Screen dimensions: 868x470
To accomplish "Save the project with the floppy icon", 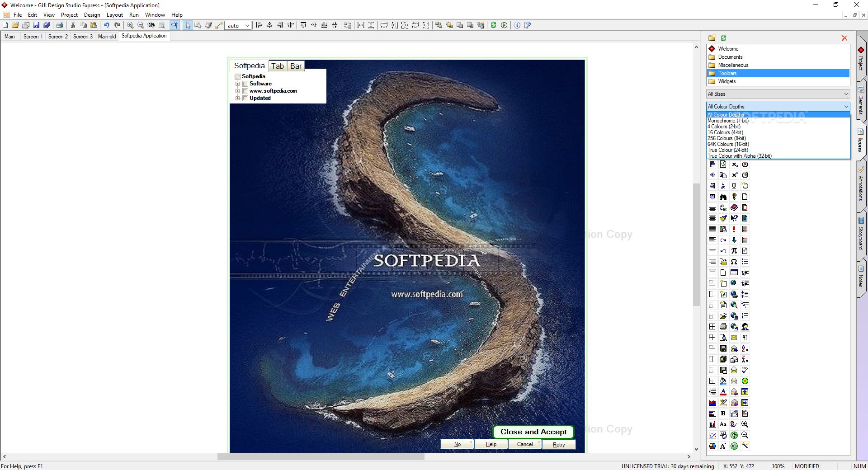I will 36,25.
